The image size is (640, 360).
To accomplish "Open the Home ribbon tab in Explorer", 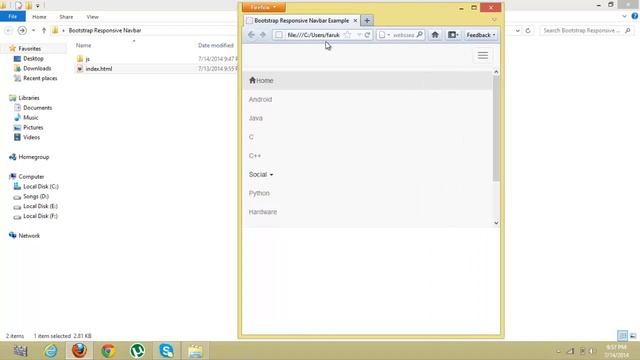I will point(39,17).
